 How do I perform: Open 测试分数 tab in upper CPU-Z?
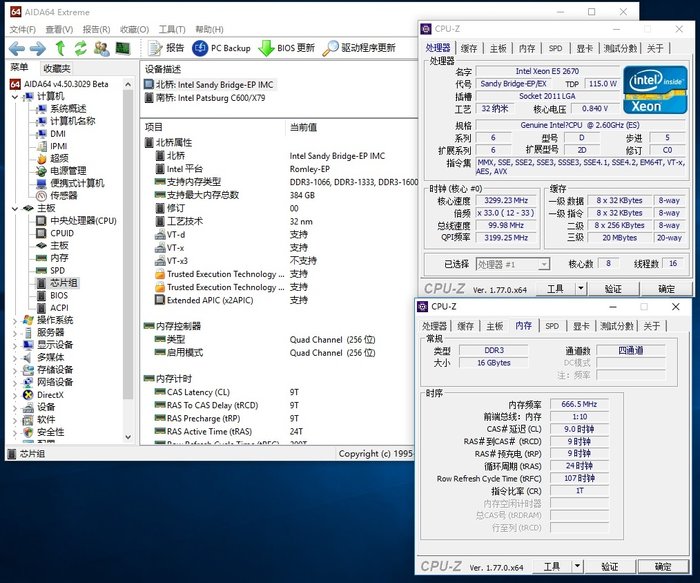[x=620, y=48]
